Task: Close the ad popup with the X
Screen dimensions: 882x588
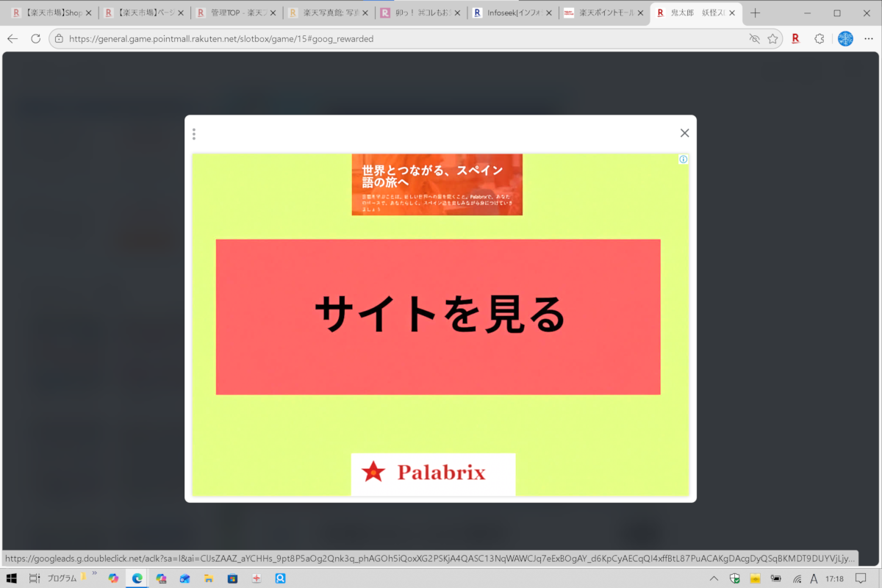Action: coord(684,133)
